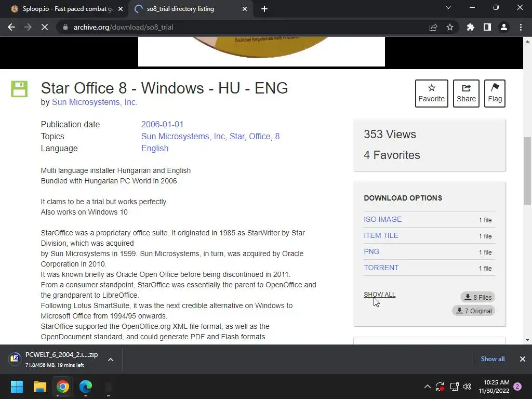Close the downloads bar

pos(523,359)
